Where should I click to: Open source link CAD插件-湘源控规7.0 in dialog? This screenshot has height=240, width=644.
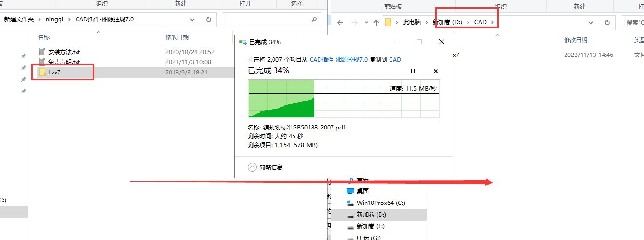pyautogui.click(x=339, y=59)
